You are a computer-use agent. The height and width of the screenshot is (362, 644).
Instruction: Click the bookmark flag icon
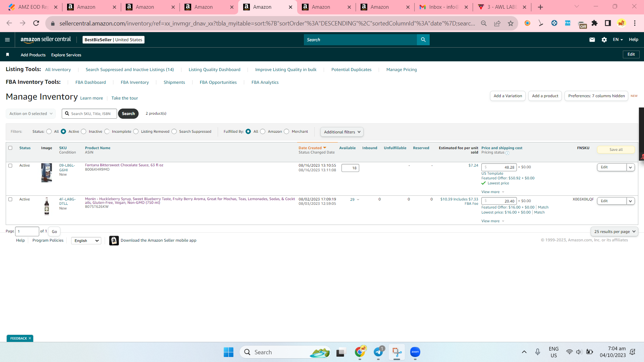tap(7, 55)
